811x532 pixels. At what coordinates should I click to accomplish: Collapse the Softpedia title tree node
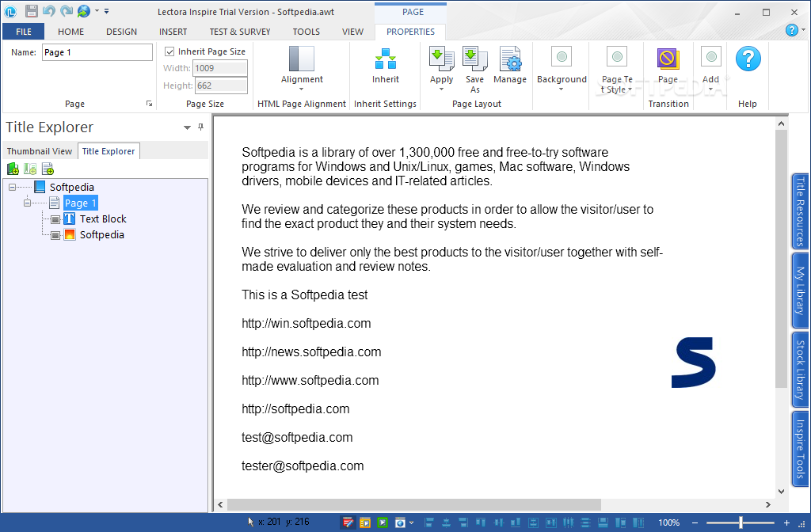pos(13,187)
